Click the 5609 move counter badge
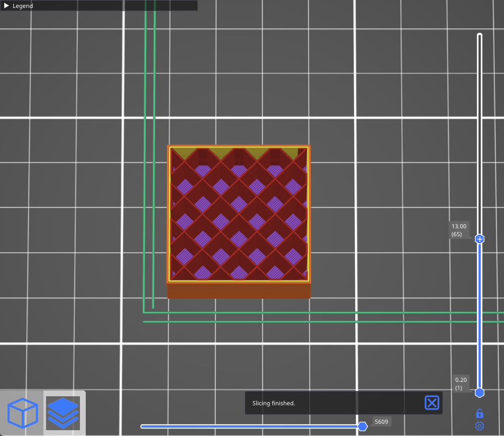This screenshot has width=504, height=436. coord(381,422)
